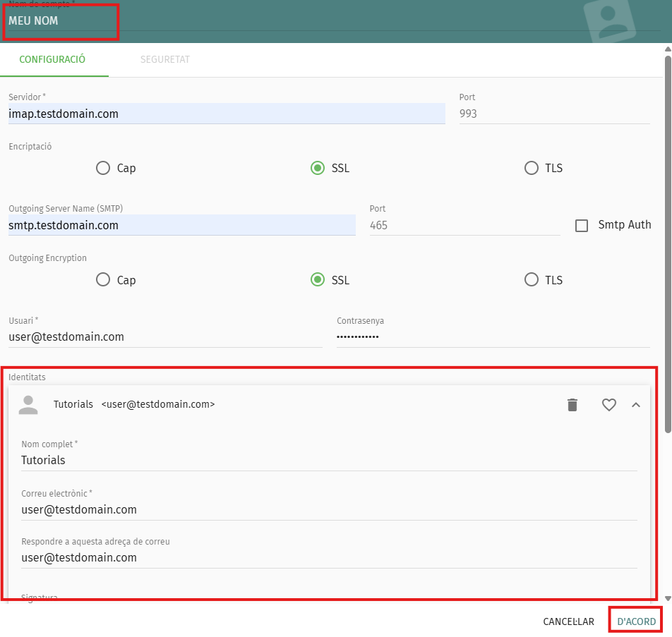Image resolution: width=672 pixels, height=637 pixels.
Task: Select TLS under Encriptació
Action: [532, 168]
